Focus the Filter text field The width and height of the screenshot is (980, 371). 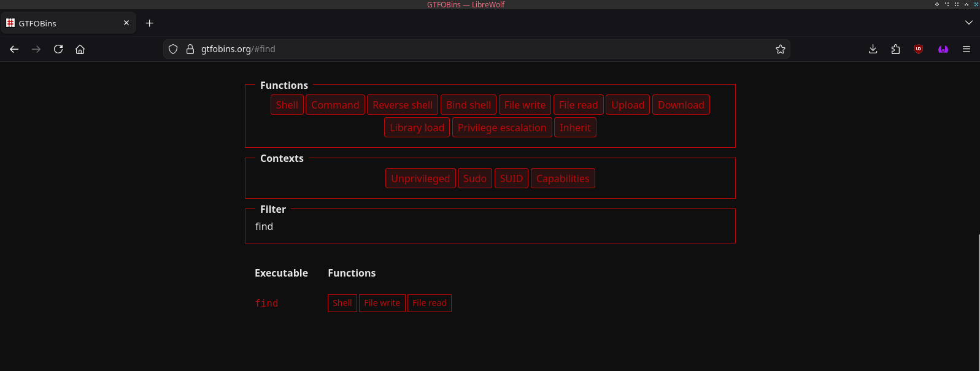[490, 227]
